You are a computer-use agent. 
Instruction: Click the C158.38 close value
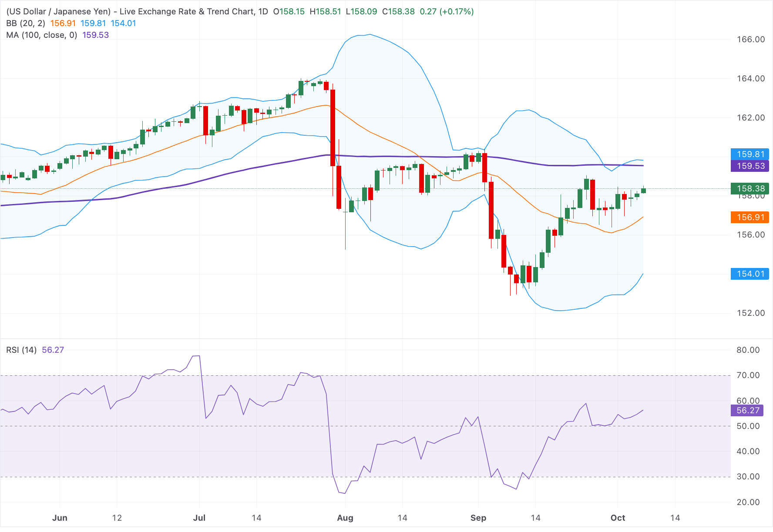398,11
